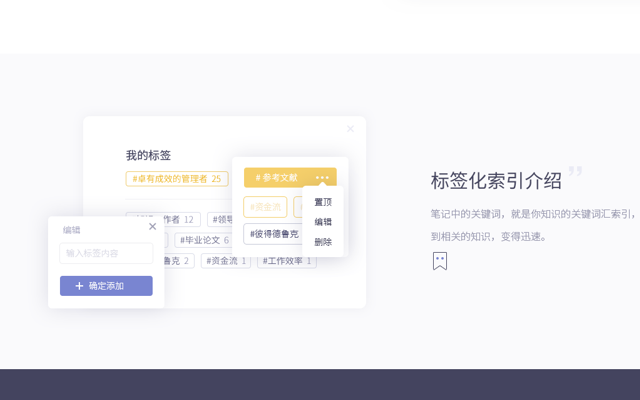Click the #彼得德鲁克 tag

point(273,234)
